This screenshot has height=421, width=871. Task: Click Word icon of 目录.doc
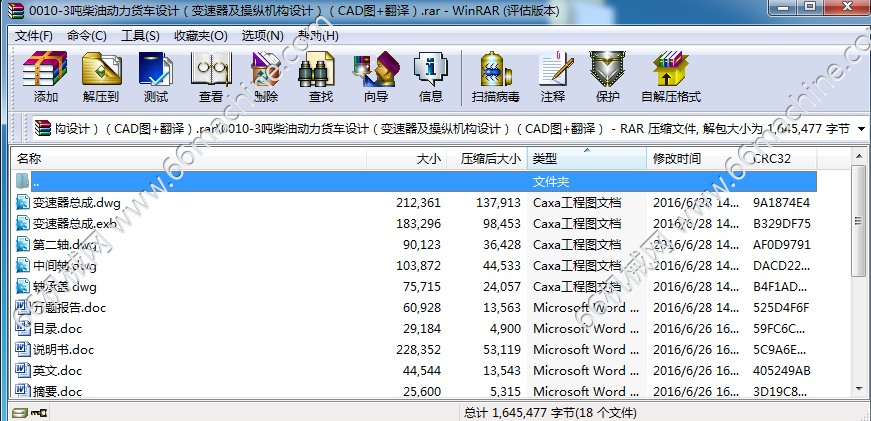click(x=22, y=328)
